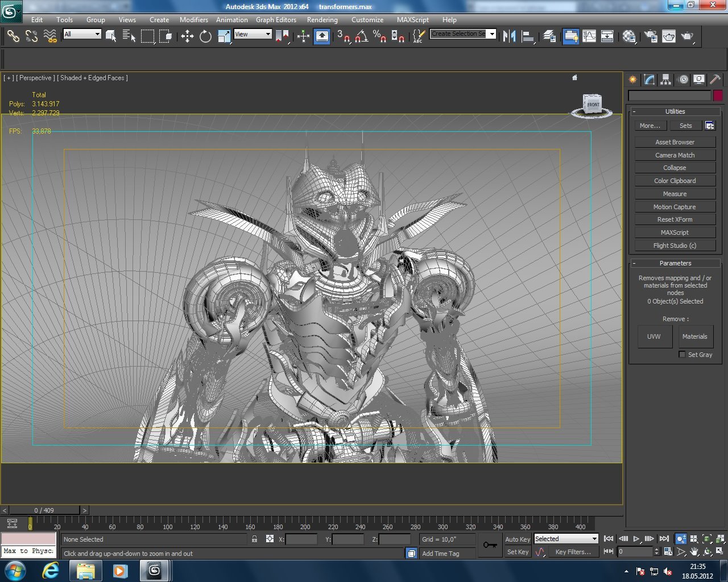Choose Rectangular Selection Region tool
The width and height of the screenshot is (728, 582).
[147, 36]
